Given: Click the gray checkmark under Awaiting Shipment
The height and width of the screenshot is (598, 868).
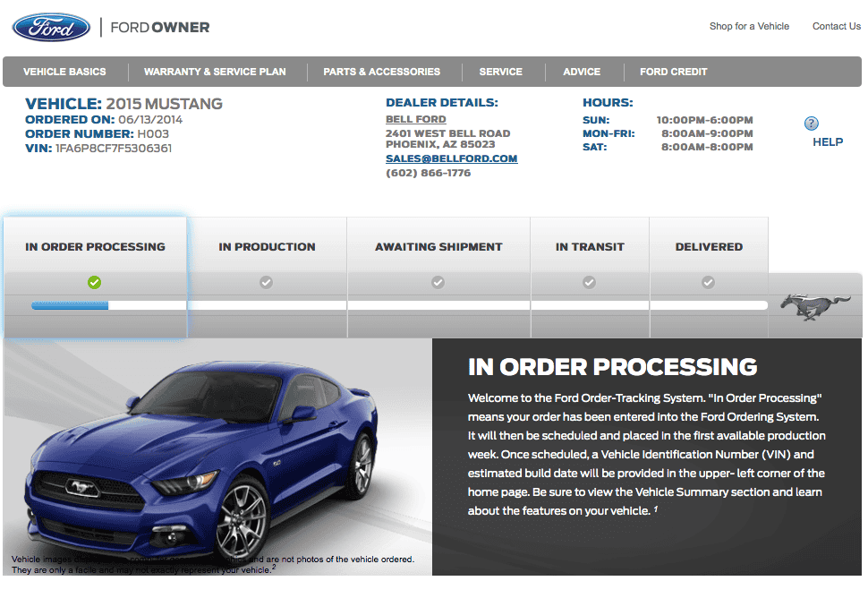Looking at the screenshot, I should (x=438, y=282).
